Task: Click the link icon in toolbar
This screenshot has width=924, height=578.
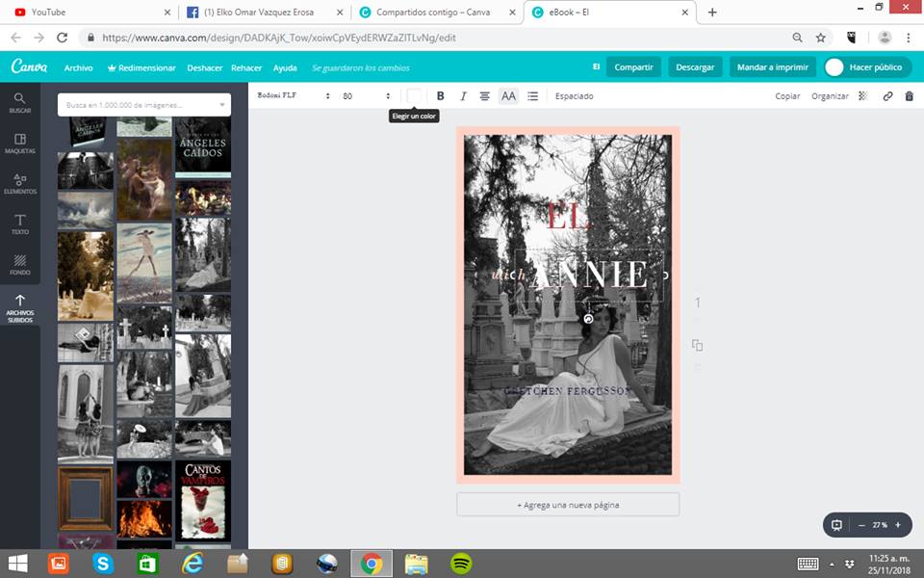Action: pos(887,96)
